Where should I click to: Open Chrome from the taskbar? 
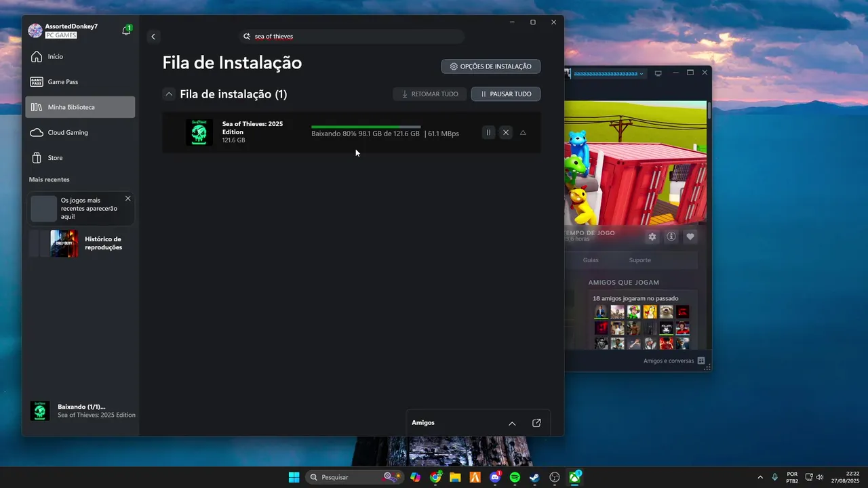435,477
